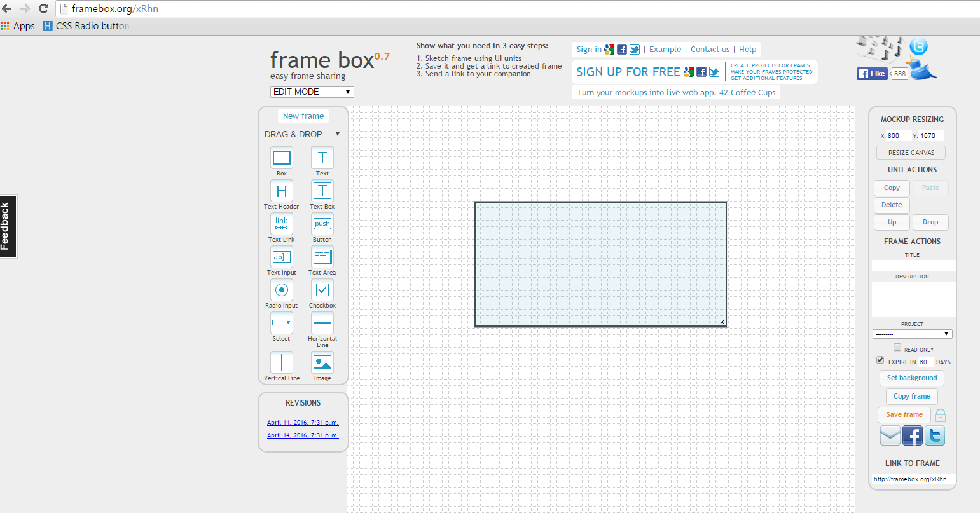Enable the READ ONLY checkbox
Viewport: 980px width, 513px height.
point(897,346)
